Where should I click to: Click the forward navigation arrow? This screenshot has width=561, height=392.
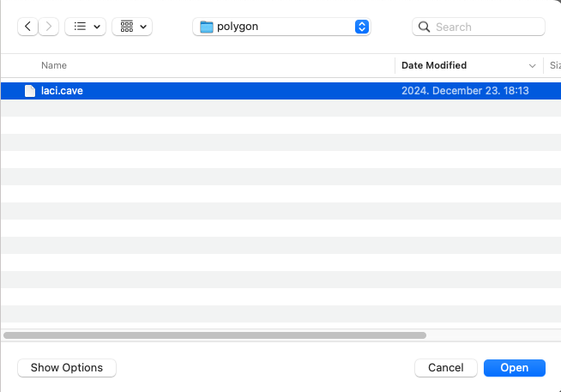click(x=50, y=27)
